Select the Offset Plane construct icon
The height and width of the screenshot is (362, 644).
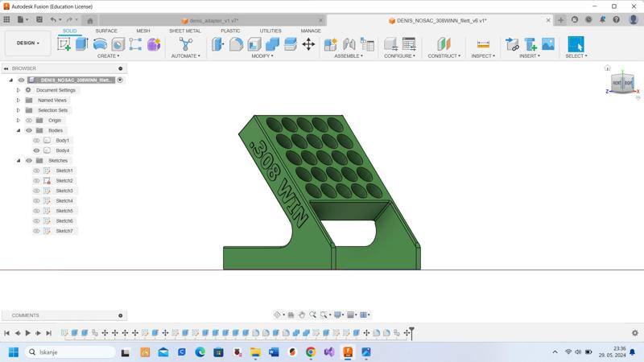pos(444,44)
